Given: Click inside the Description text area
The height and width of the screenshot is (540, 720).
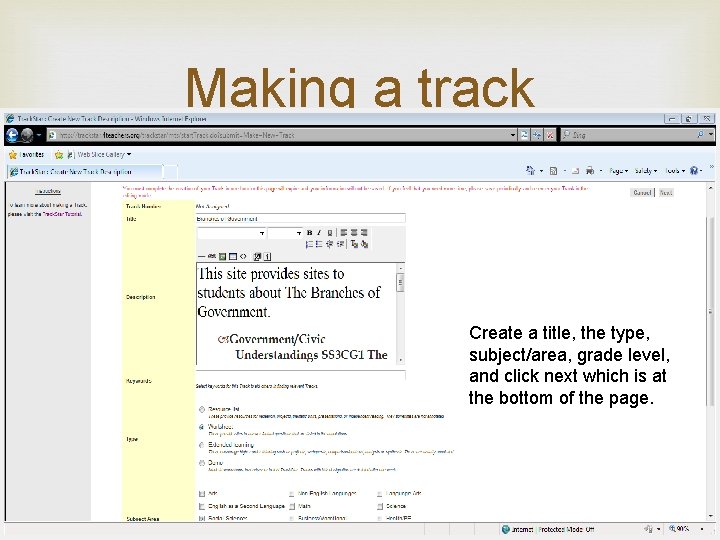Looking at the screenshot, I should point(296,314).
